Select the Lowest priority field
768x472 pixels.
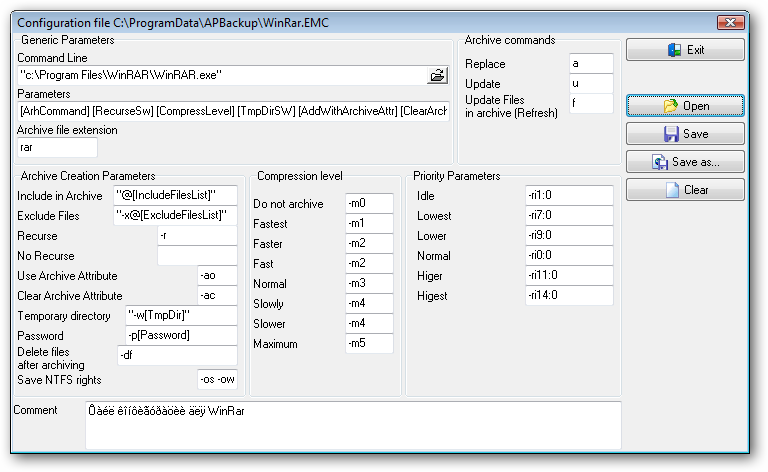coord(569,215)
